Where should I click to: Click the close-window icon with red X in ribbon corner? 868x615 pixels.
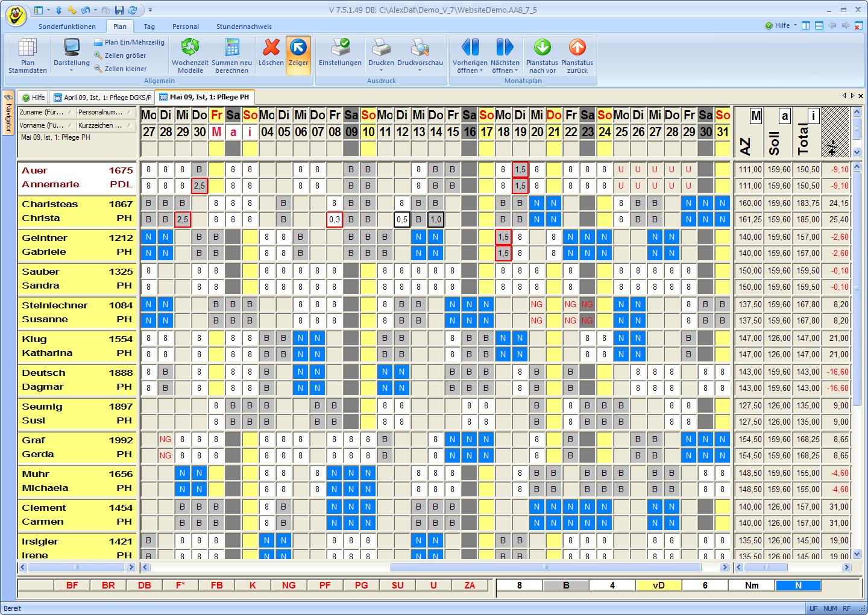pyautogui.click(x=858, y=25)
